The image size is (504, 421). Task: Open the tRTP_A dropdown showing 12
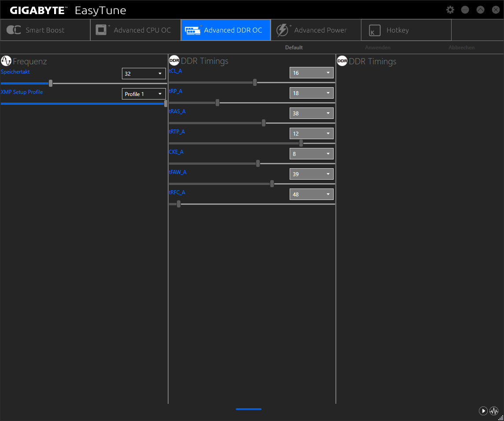tap(312, 133)
